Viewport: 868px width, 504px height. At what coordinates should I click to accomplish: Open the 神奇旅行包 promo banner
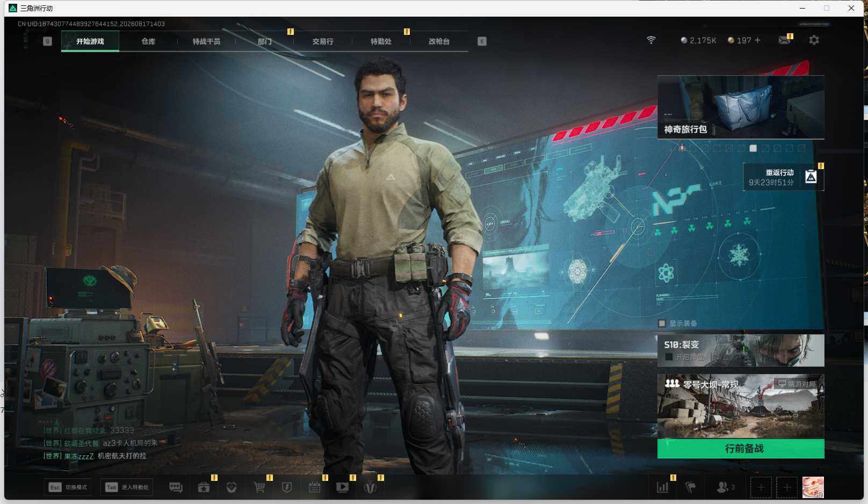741,107
